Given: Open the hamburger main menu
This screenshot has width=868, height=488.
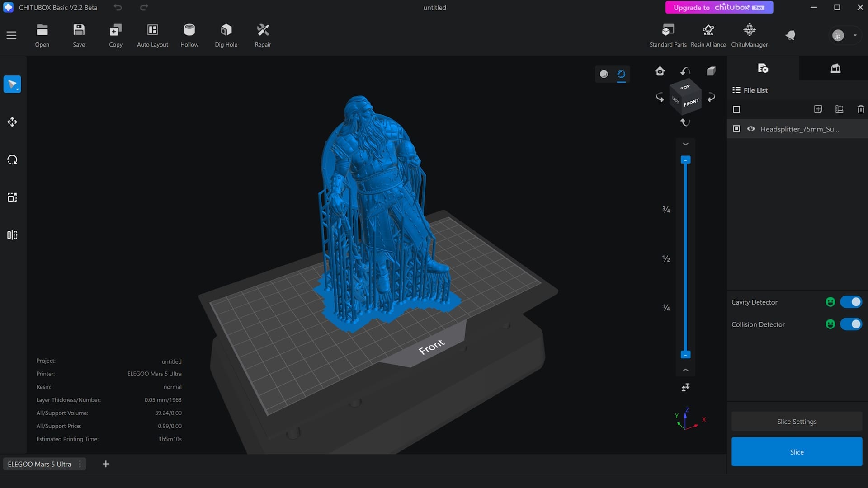Looking at the screenshot, I should click(11, 35).
